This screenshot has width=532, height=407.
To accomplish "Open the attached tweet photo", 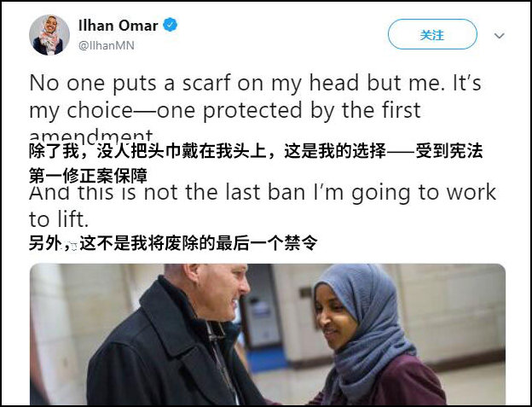I will tap(268, 334).
